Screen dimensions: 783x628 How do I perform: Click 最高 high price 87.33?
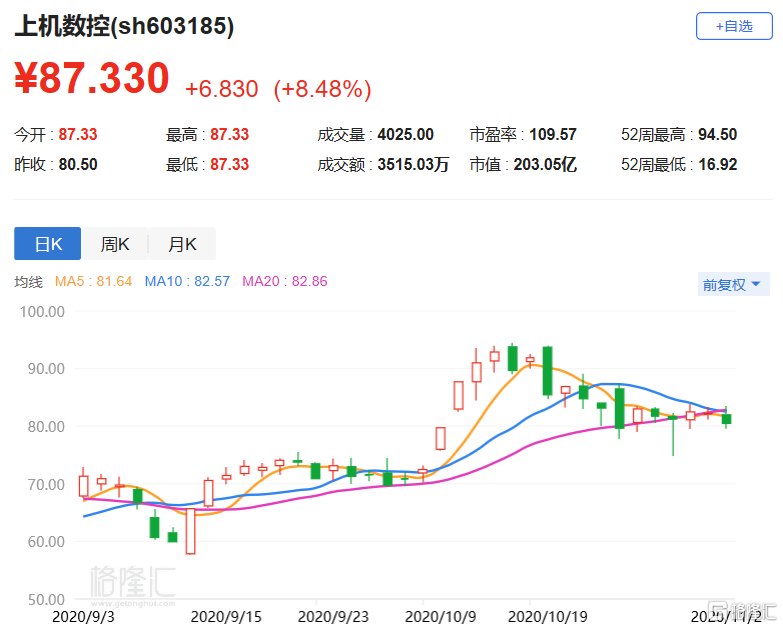click(x=229, y=134)
